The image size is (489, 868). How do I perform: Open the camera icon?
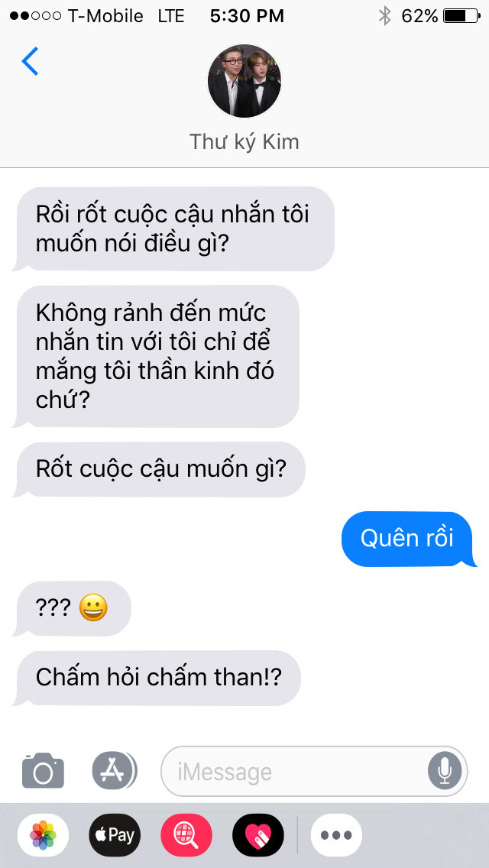(x=44, y=770)
